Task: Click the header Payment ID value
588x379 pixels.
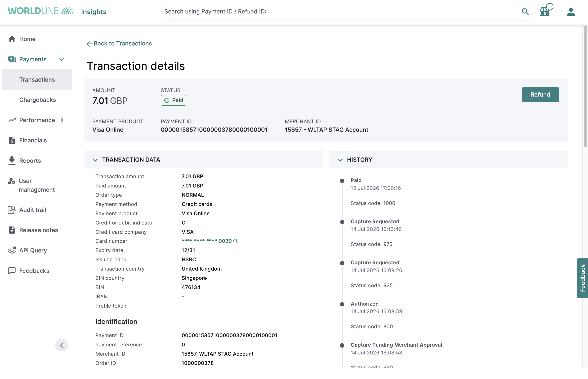Action: [214, 130]
